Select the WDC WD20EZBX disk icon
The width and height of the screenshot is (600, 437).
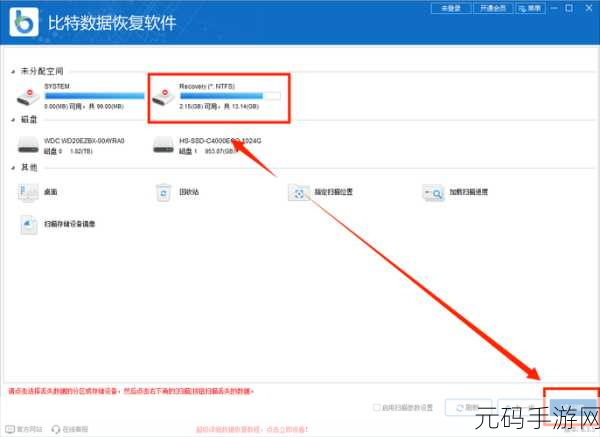[x=28, y=145]
